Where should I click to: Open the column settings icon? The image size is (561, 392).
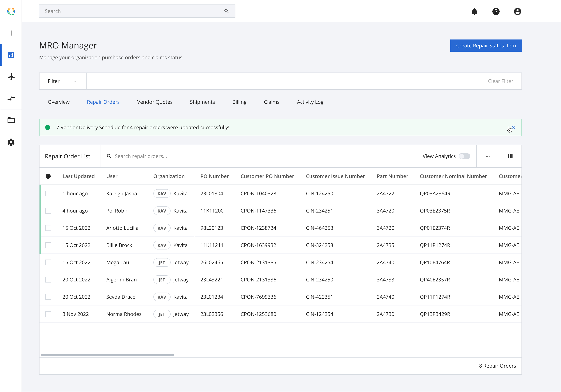(x=510, y=156)
